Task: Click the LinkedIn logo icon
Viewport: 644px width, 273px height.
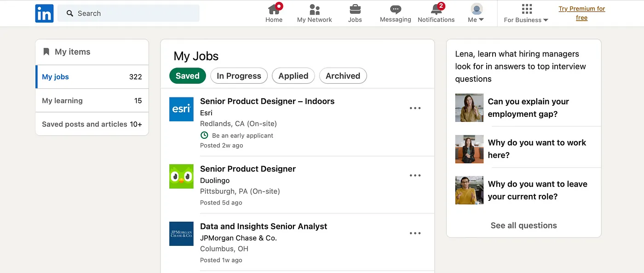Action: [44, 13]
